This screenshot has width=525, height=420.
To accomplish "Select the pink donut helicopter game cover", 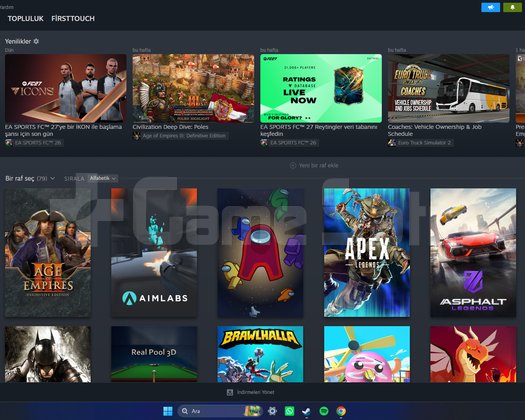I will coord(367,354).
